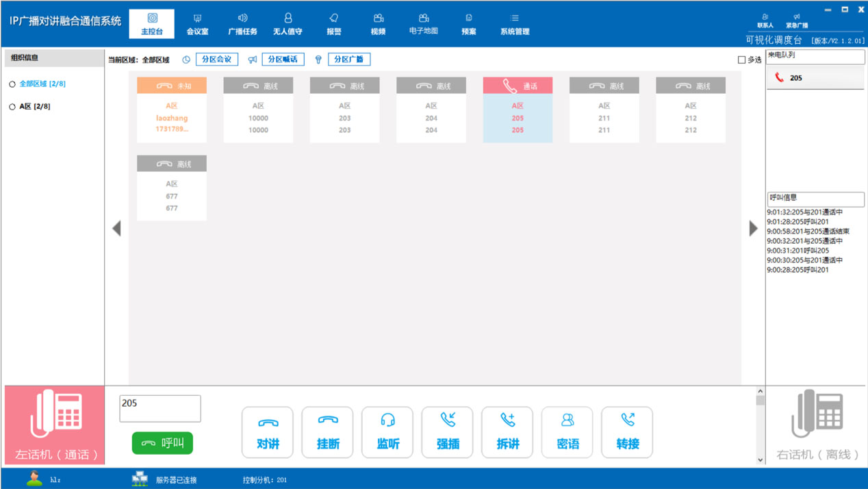The image size is (868, 489).
Task: Click the 当前区域: 全部区域 label
Action: [138, 60]
